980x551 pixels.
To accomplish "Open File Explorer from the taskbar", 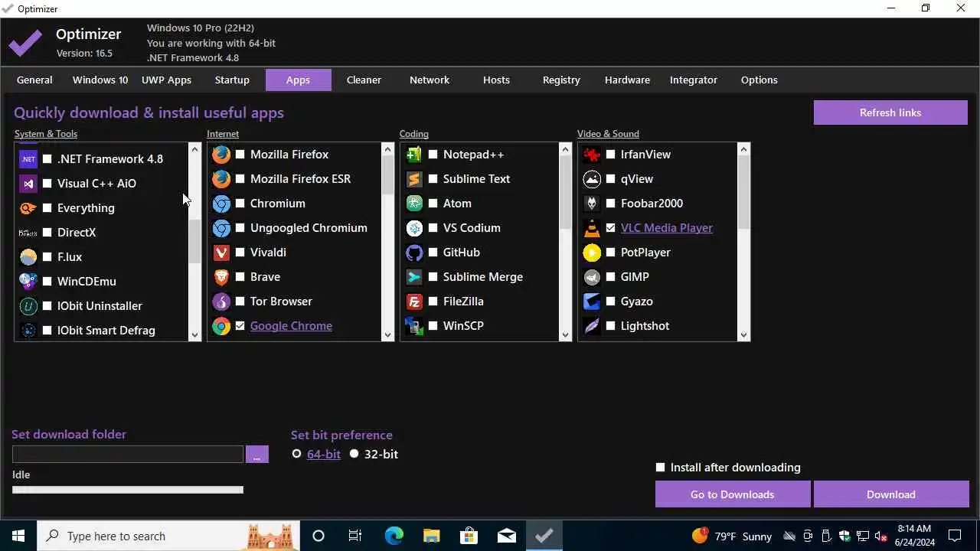I will [x=431, y=536].
